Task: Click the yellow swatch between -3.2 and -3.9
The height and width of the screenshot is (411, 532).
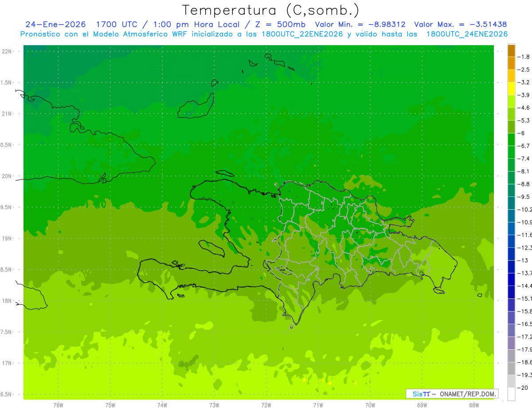Action: 511,89
